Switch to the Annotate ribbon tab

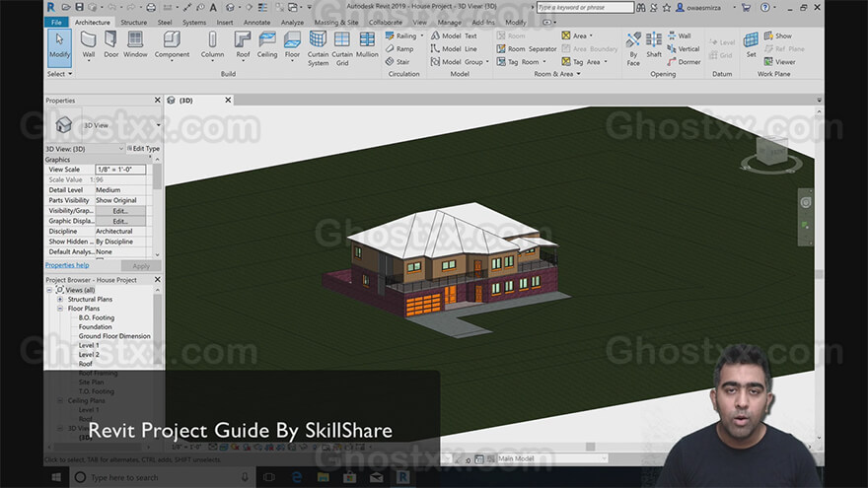(256, 22)
